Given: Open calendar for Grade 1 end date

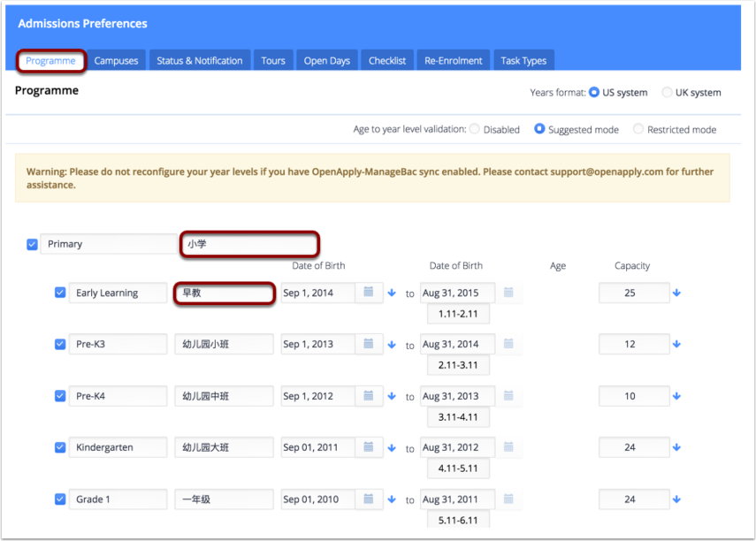Looking at the screenshot, I should click(508, 499).
